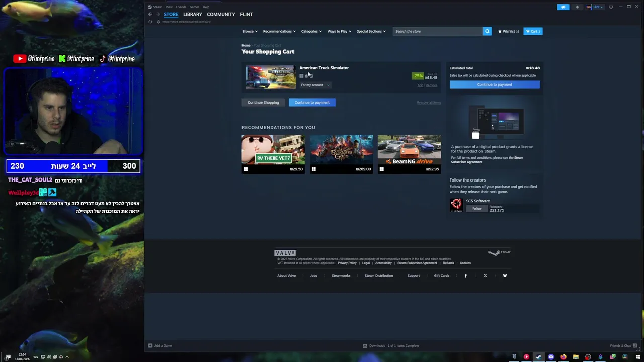644x362 pixels.
Task: Open the Flint account dropdown
Action: tap(595, 7)
